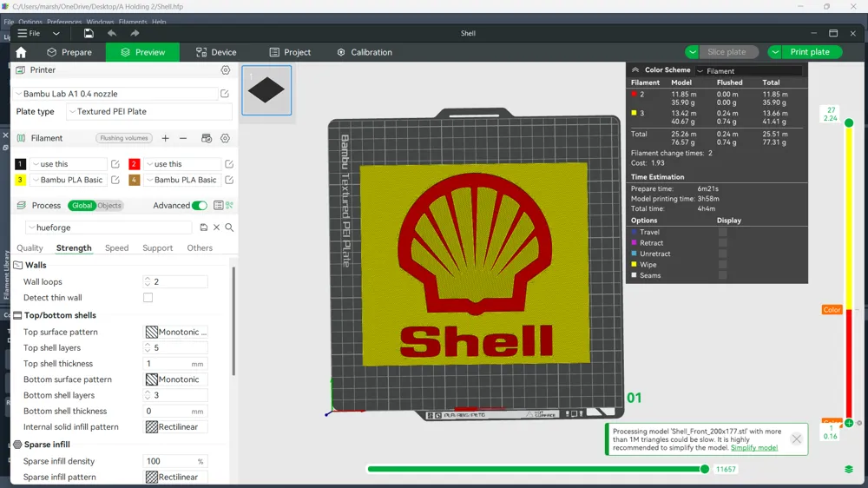Select Global process mode
This screenshot has height=488, width=868.
(x=82, y=206)
